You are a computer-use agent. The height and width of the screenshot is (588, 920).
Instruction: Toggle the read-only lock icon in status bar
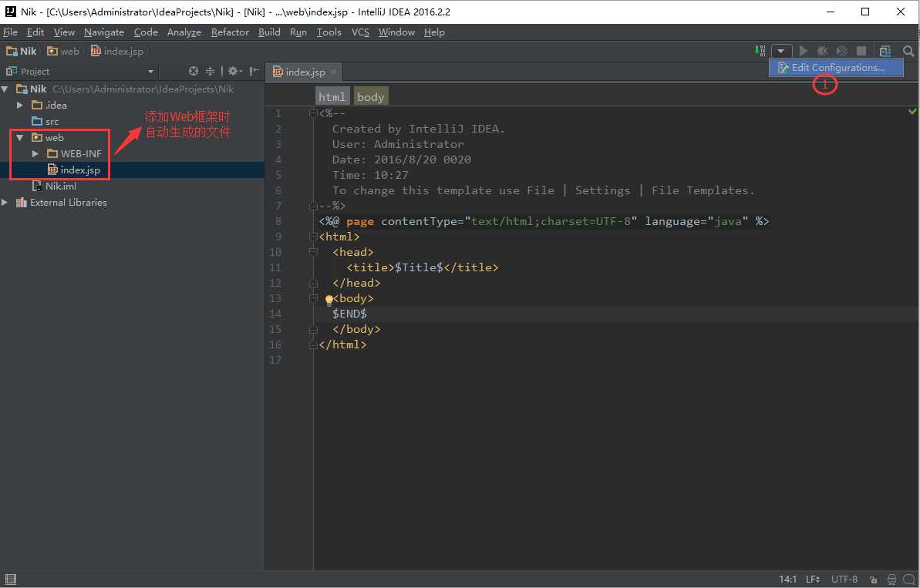pyautogui.click(x=873, y=580)
